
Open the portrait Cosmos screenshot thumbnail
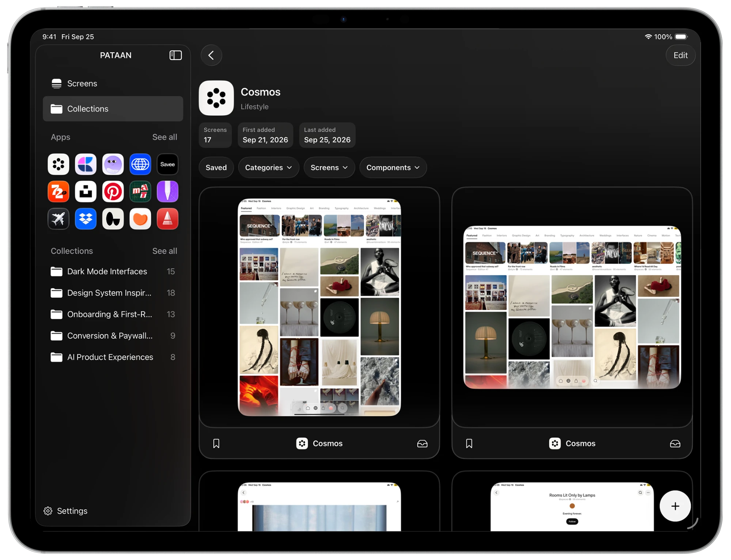[319, 307]
